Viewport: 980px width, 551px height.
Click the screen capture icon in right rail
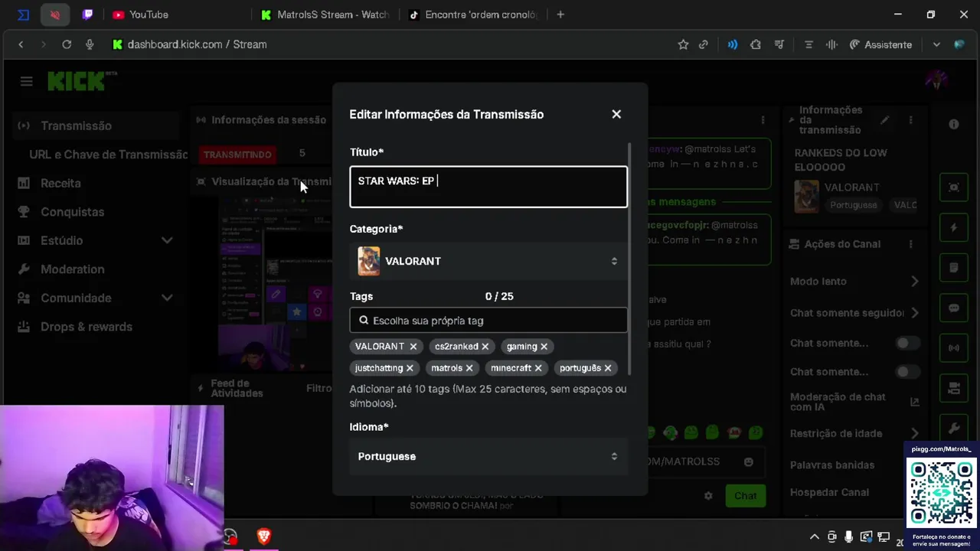[x=954, y=187]
